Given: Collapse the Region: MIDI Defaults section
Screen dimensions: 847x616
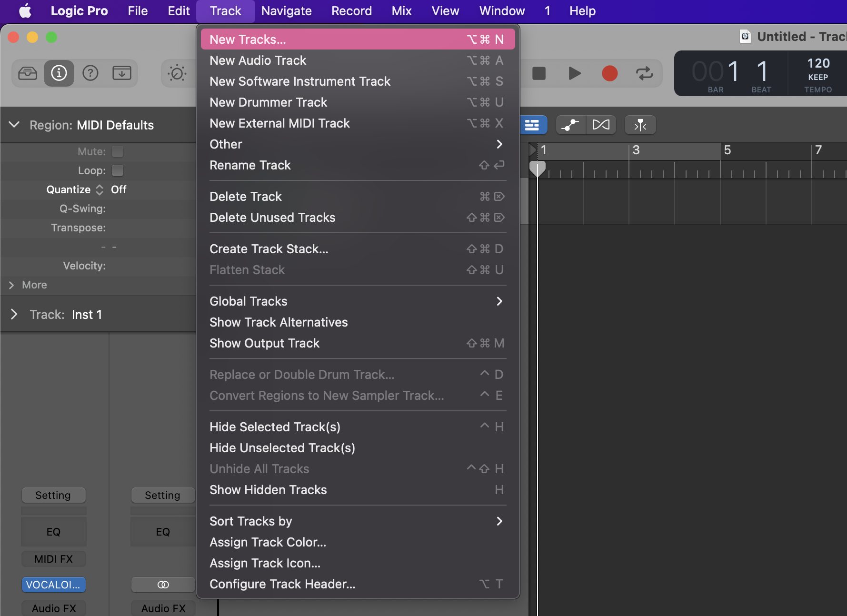Looking at the screenshot, I should pos(14,125).
